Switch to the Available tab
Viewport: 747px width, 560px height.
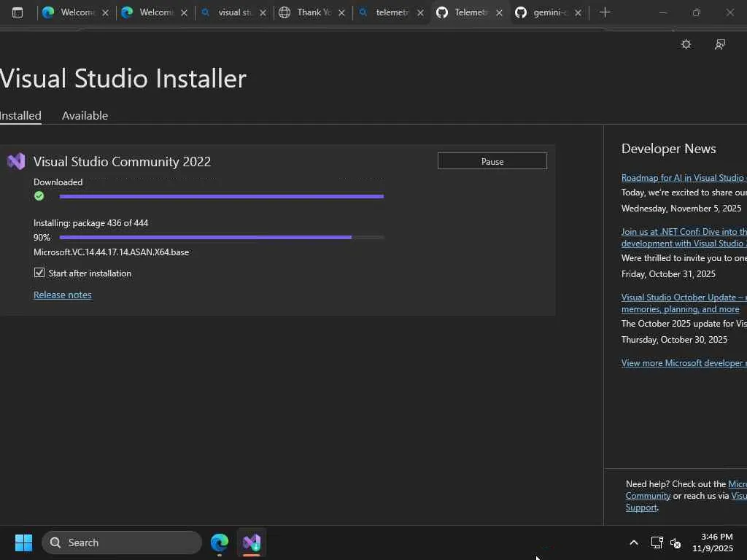pyautogui.click(x=85, y=115)
